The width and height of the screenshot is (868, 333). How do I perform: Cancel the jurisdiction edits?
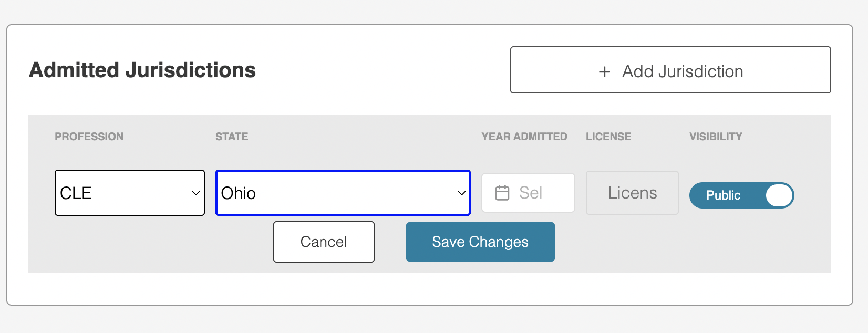(324, 242)
